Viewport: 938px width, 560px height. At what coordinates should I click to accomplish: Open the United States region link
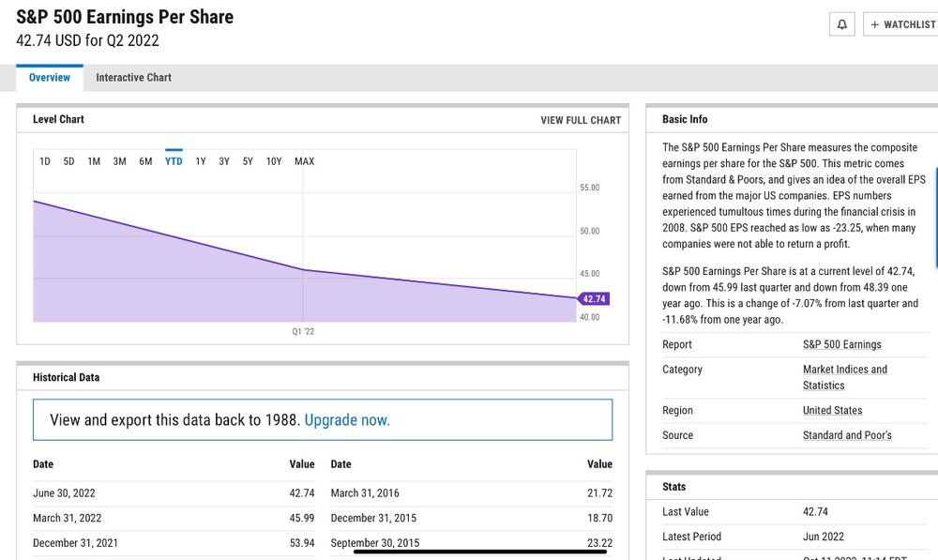coord(832,411)
